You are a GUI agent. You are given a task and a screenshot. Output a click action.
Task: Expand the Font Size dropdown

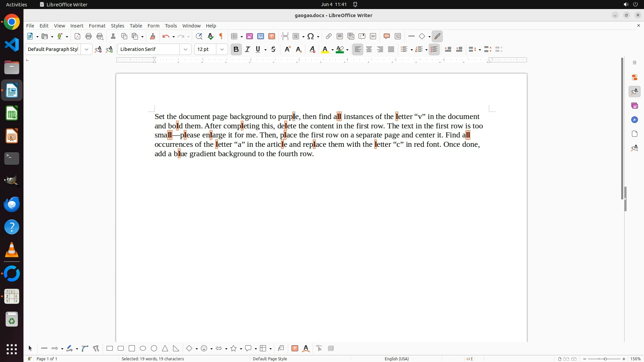coord(222,49)
